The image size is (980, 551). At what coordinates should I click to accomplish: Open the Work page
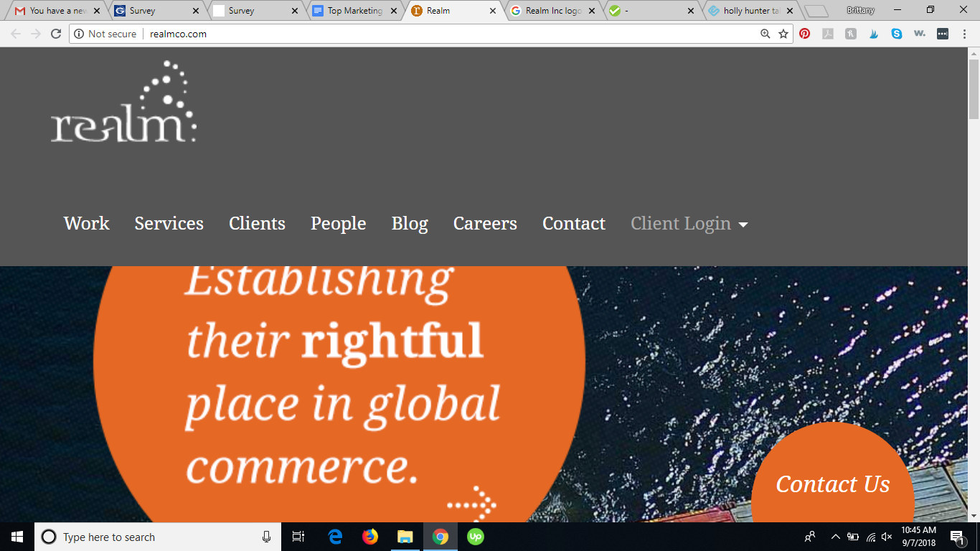point(87,224)
